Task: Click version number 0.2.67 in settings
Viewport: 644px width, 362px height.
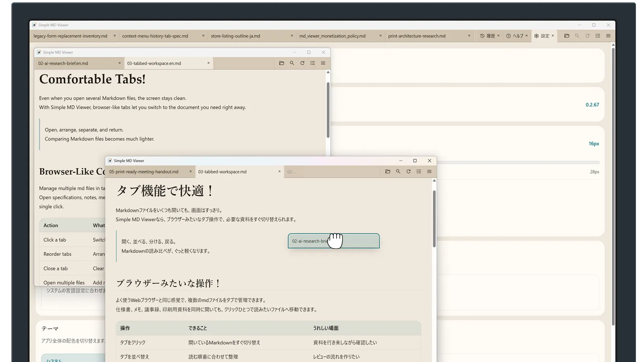Action: click(x=592, y=105)
